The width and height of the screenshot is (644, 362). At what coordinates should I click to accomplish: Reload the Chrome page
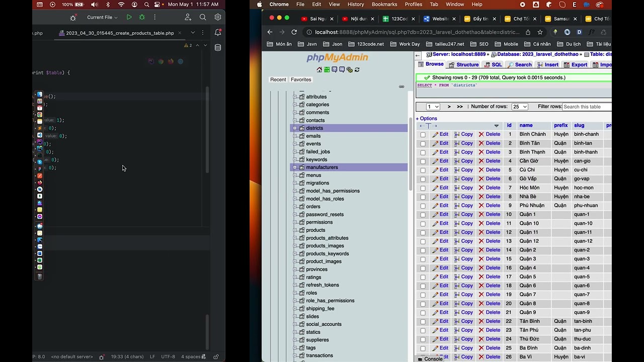[295, 32]
